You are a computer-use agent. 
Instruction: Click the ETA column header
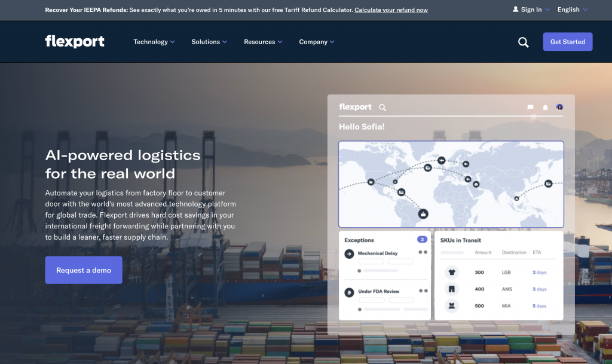pyautogui.click(x=537, y=252)
